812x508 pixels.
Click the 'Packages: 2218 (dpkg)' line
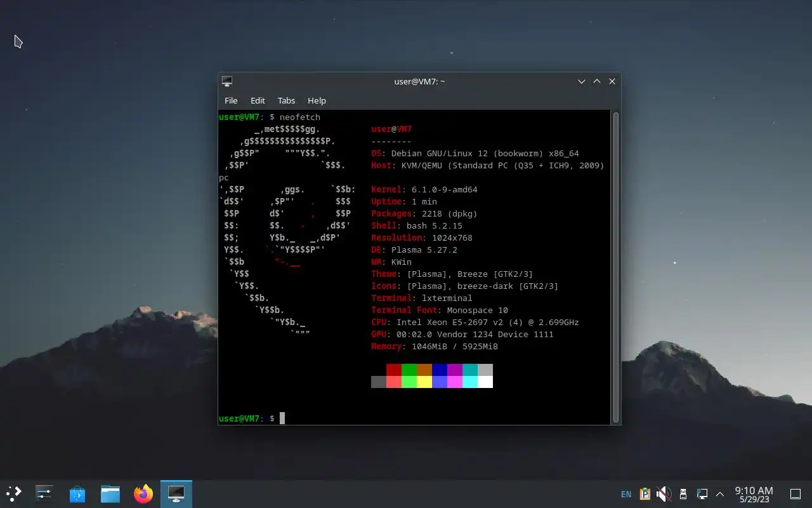point(424,213)
